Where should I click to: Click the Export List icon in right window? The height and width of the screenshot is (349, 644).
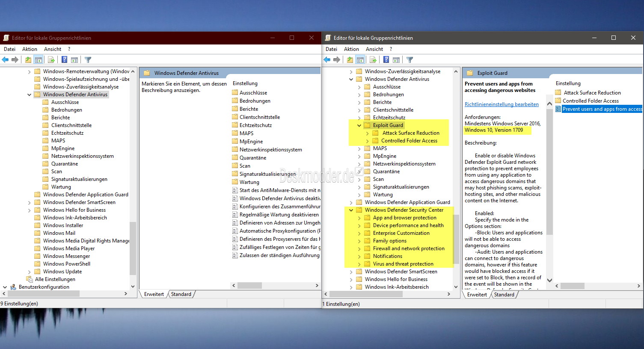coord(373,60)
